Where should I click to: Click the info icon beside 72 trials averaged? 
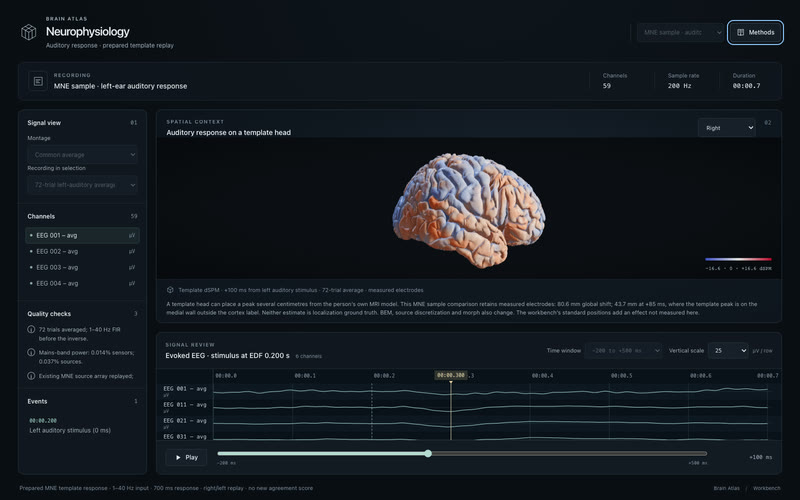click(x=31, y=330)
